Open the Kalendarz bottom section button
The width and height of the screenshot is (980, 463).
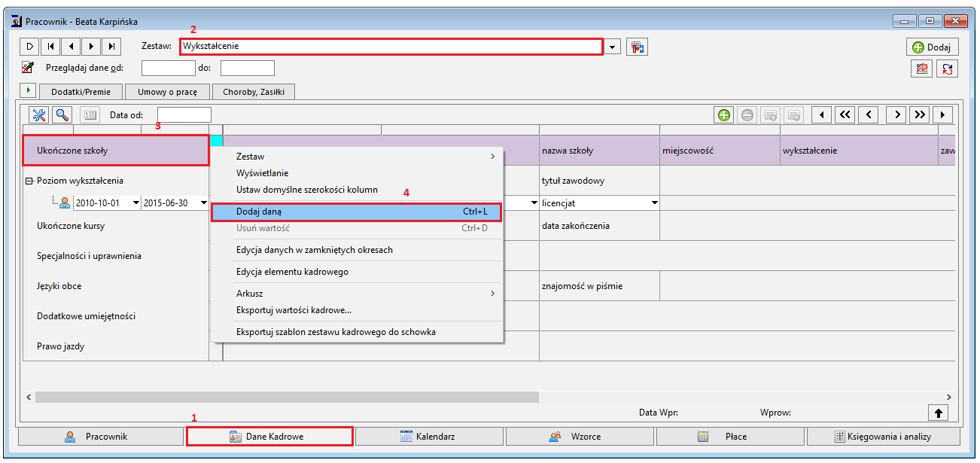pyautogui.click(x=429, y=437)
